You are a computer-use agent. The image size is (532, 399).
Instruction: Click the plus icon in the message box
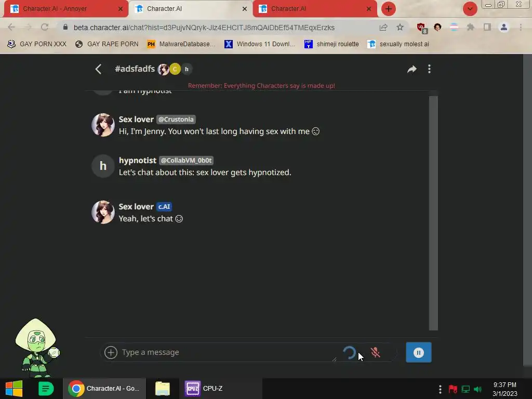pyautogui.click(x=111, y=352)
